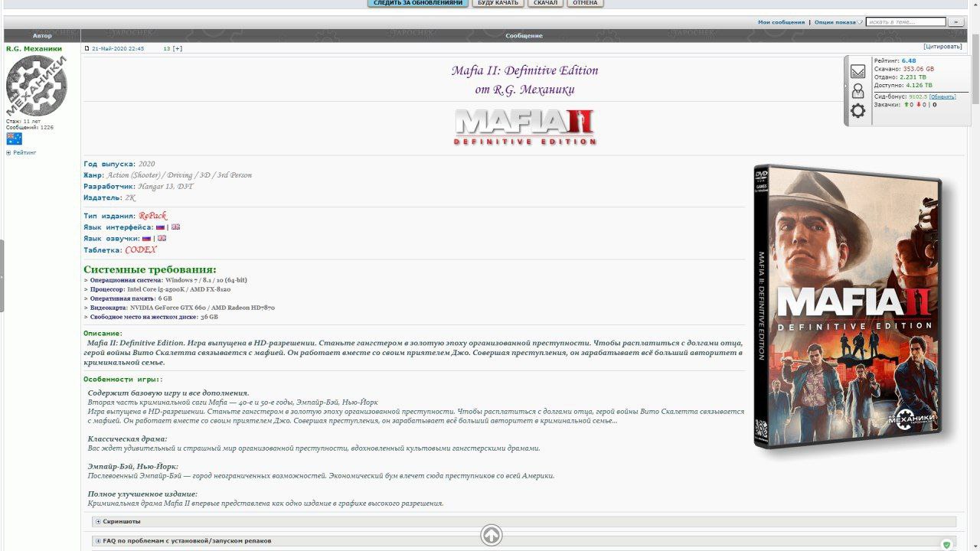Click the Mafia II: Definitive Edition title heading
This screenshot has height=551, width=980.
click(524, 70)
